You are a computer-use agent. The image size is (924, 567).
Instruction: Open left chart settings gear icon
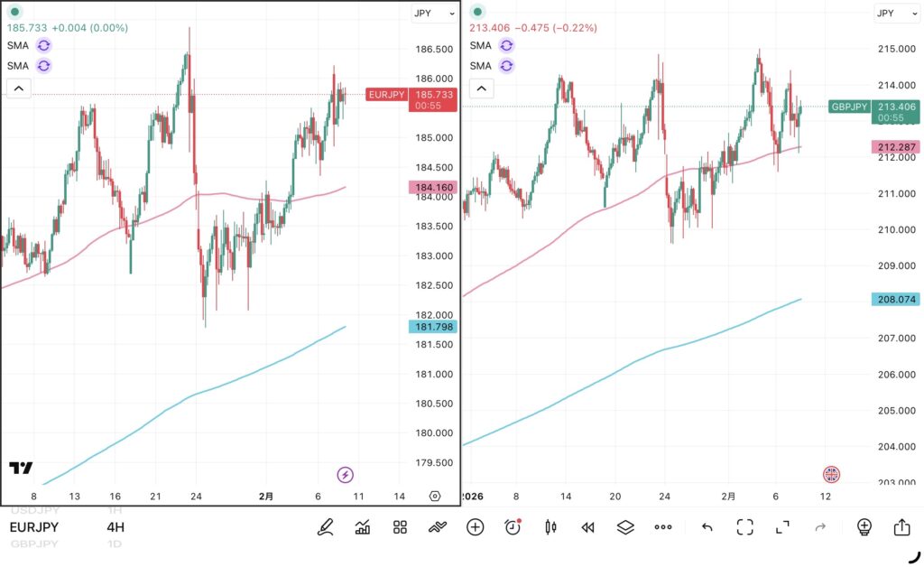[x=435, y=496]
